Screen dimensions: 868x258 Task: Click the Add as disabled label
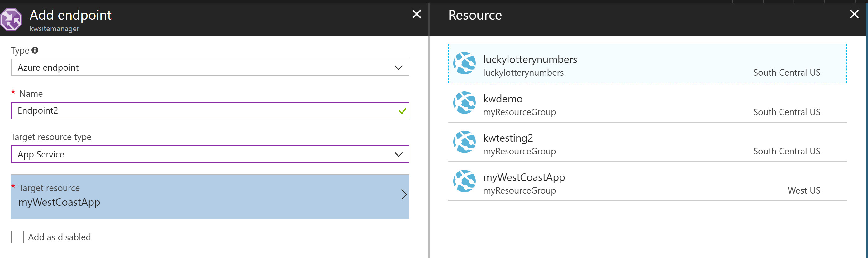[x=59, y=237]
